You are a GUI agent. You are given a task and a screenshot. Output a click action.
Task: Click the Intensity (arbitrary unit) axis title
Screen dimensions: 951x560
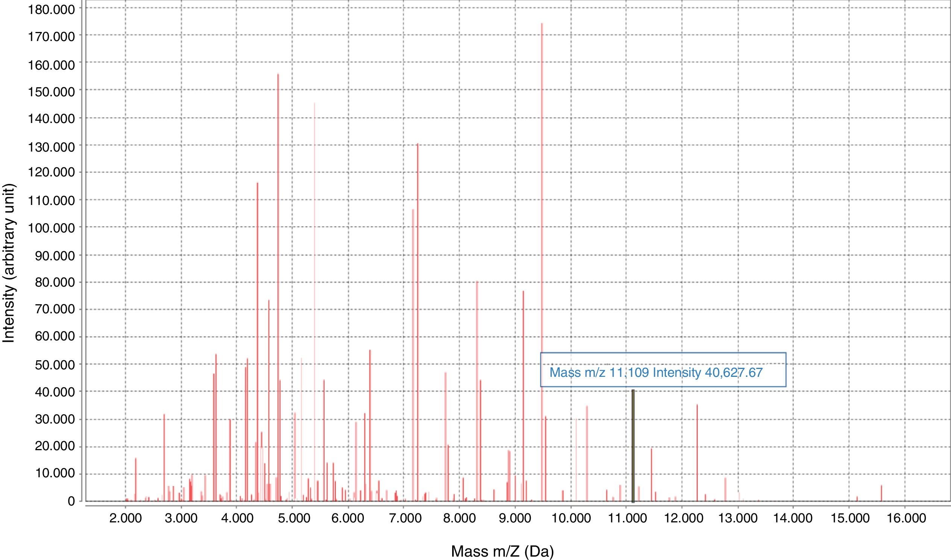[9, 263]
